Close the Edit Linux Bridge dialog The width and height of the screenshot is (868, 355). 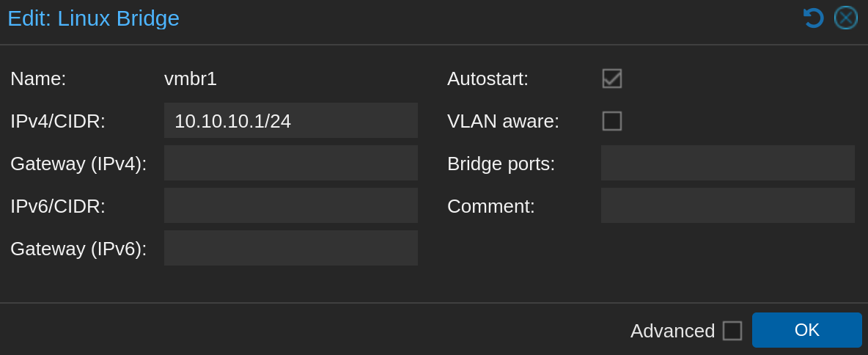pos(846,18)
